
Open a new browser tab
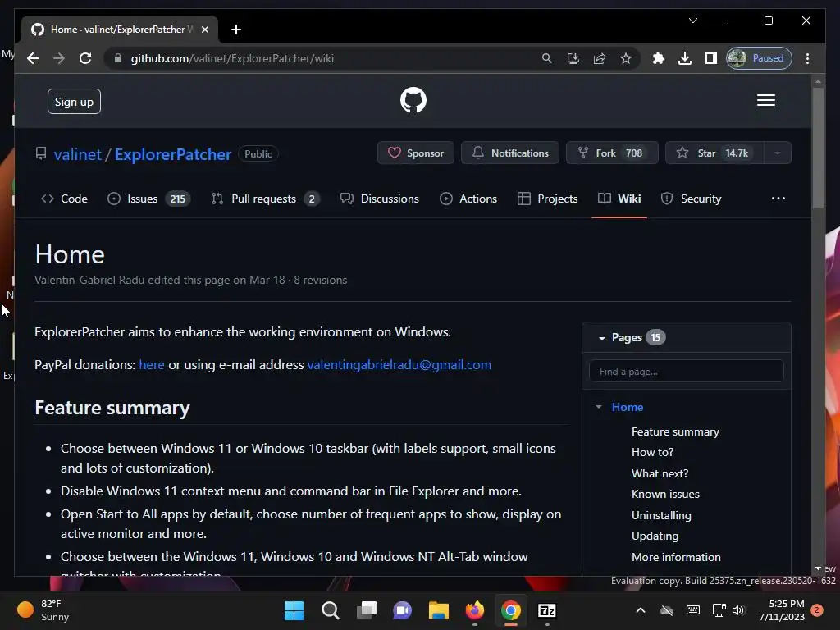coord(236,30)
